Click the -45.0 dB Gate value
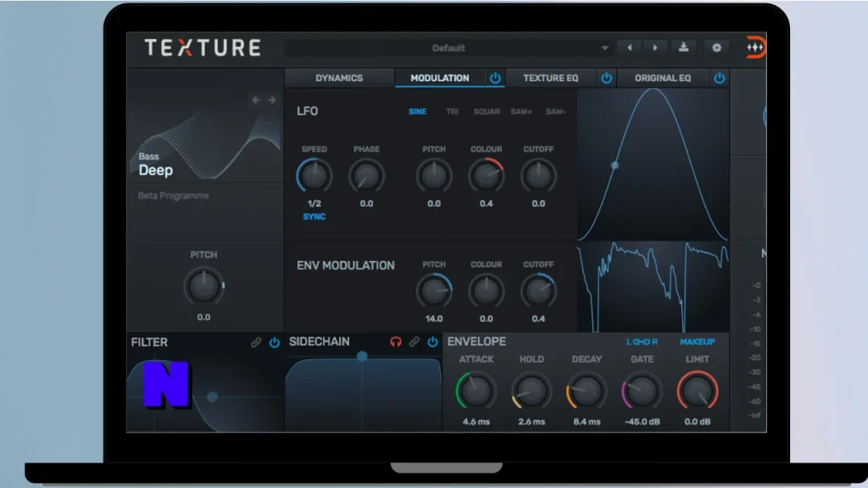 pyautogui.click(x=643, y=422)
